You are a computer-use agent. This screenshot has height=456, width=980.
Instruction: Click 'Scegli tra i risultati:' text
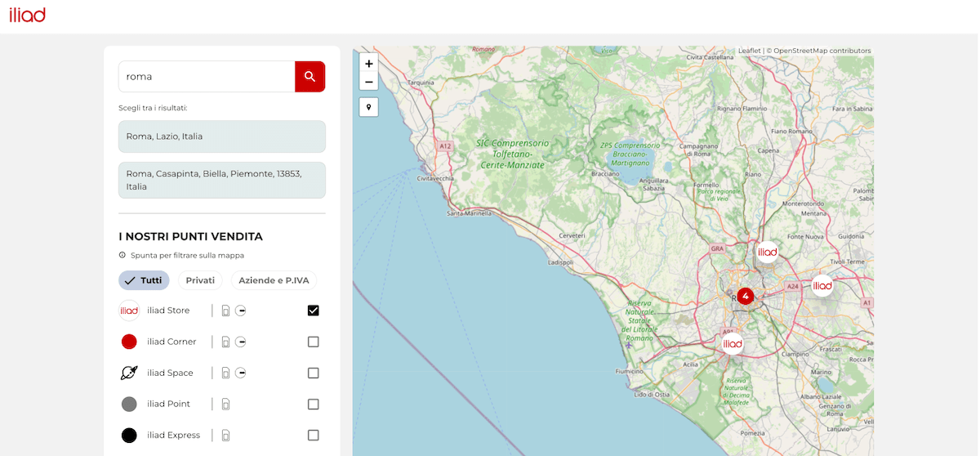pyautogui.click(x=153, y=108)
